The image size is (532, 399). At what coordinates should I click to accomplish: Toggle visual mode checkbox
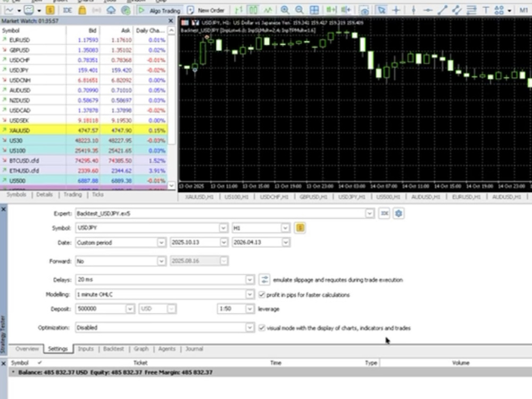(262, 328)
